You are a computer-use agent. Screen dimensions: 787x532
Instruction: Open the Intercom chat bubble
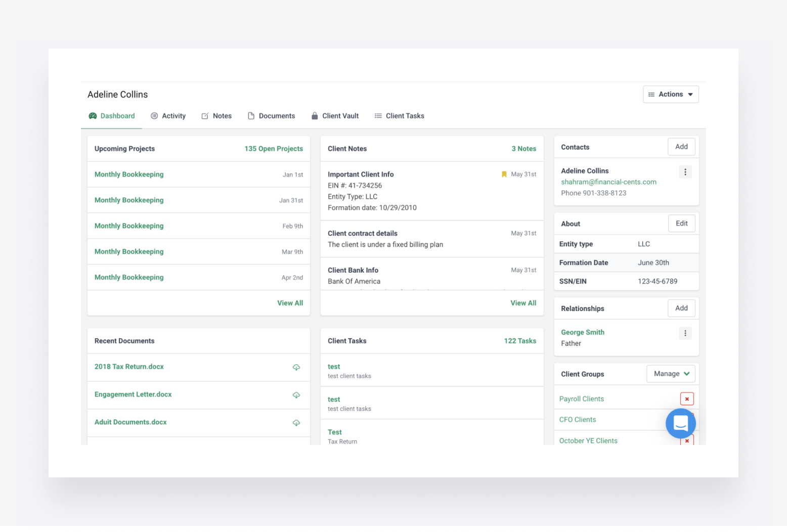pyautogui.click(x=680, y=423)
